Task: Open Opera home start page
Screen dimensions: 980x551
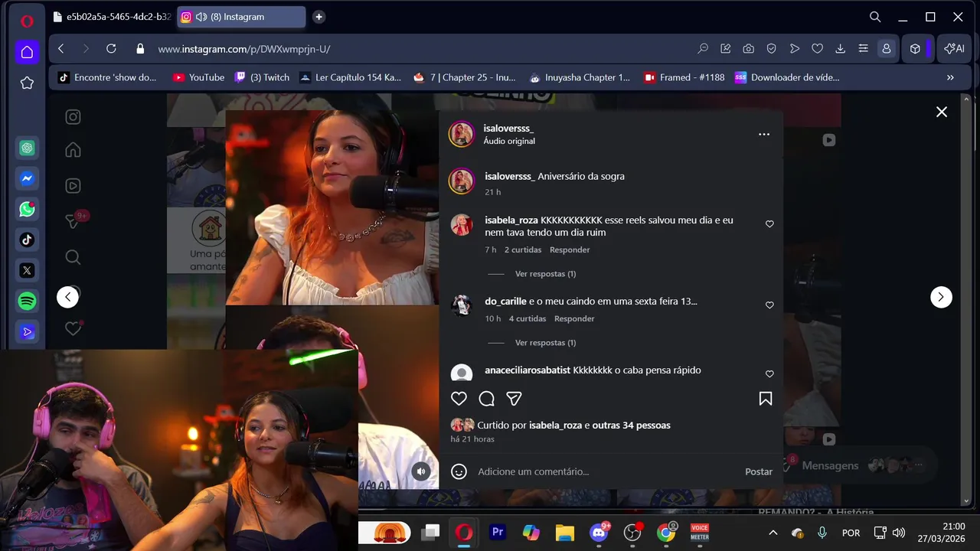Action: coord(27,52)
